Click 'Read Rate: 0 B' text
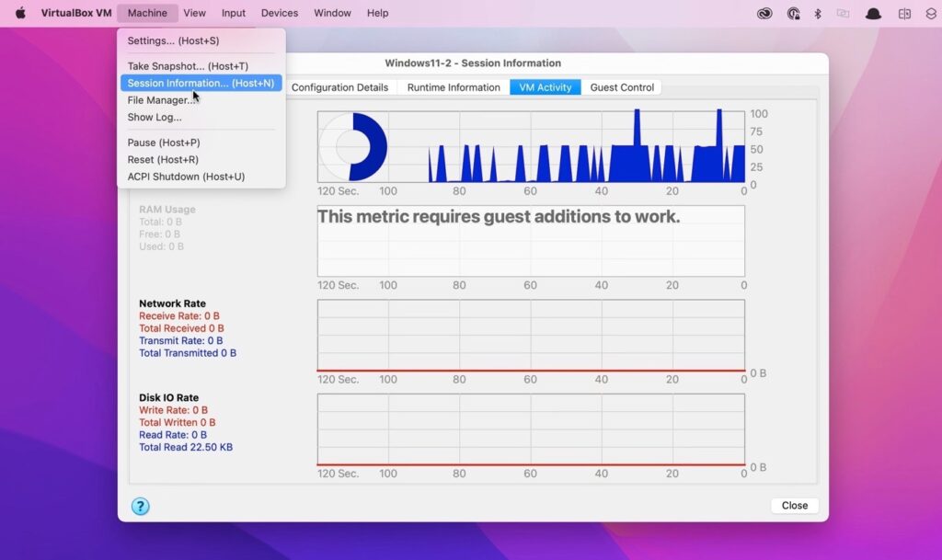The image size is (942, 560). tap(173, 435)
